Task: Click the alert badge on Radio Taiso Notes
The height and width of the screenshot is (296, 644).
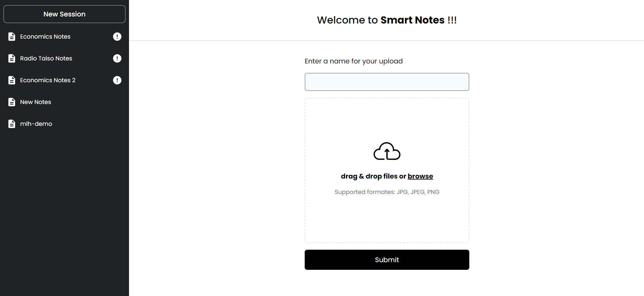Action: pos(117,58)
